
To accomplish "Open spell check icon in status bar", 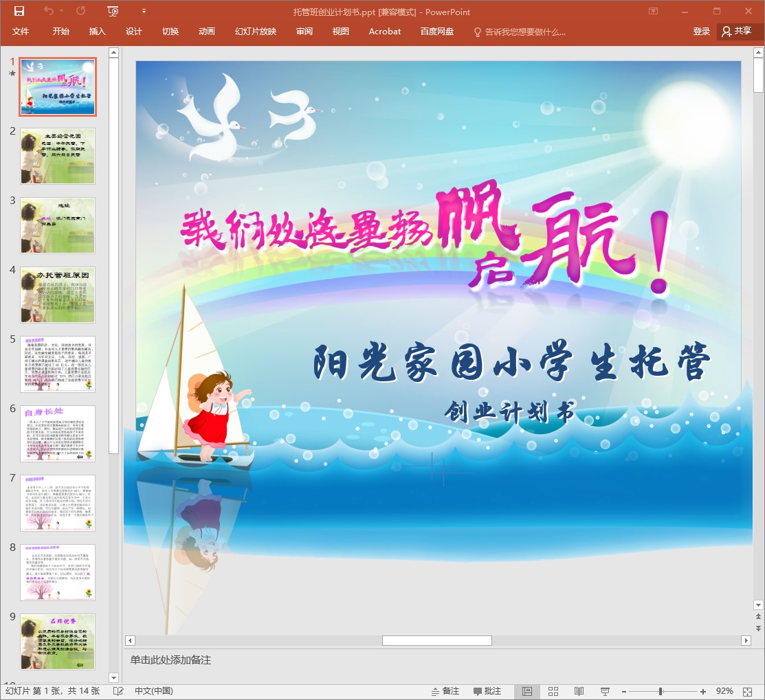I will [118, 691].
